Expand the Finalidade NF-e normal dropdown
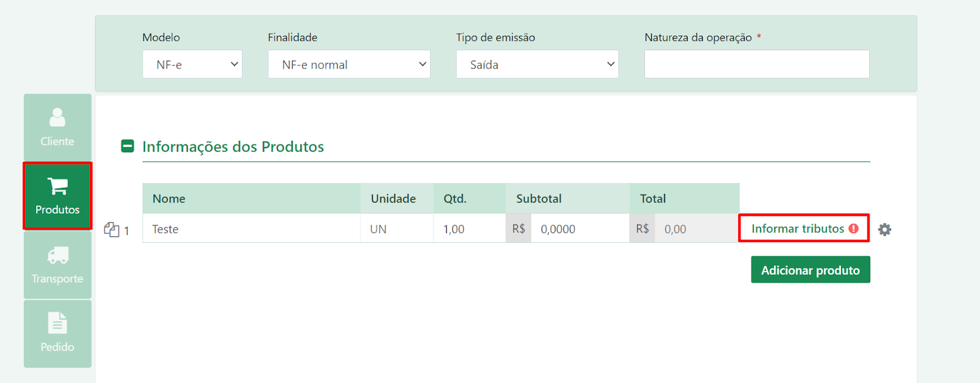Screen dimensions: 980x383 coord(349,64)
